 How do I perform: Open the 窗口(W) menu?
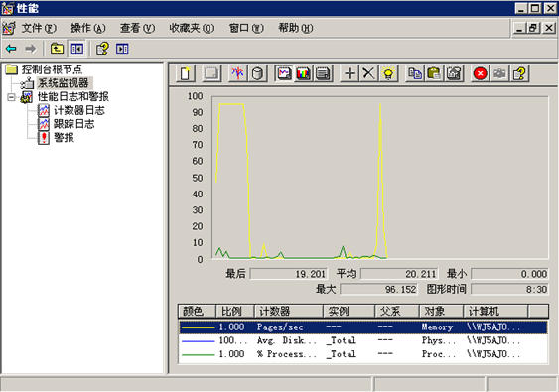point(246,28)
